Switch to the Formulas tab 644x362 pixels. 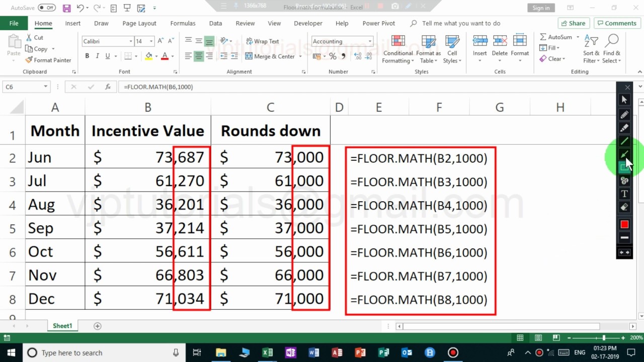[x=183, y=23]
